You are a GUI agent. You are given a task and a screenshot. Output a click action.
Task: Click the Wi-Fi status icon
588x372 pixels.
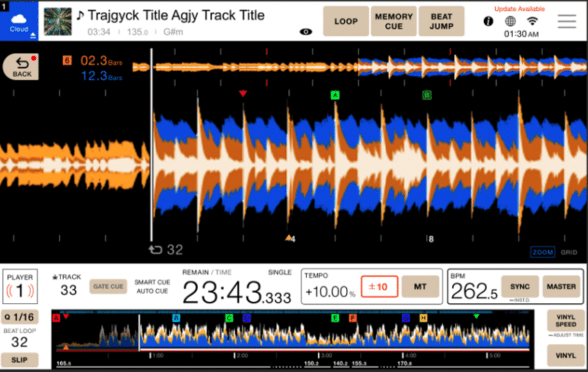(x=532, y=21)
